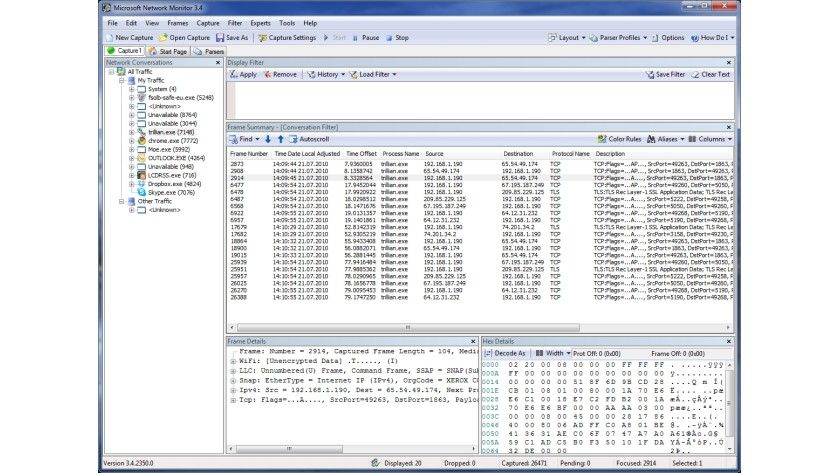Open the Columns dropdown

click(x=710, y=139)
